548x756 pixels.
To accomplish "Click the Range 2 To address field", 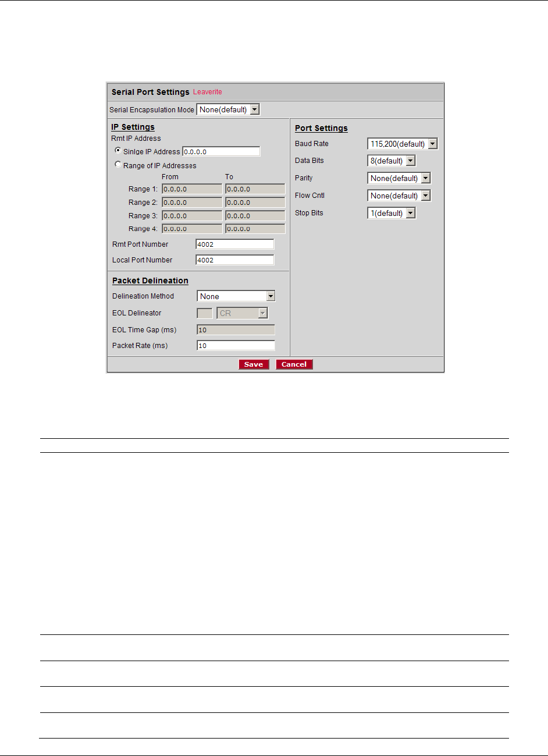I will click(x=255, y=203).
